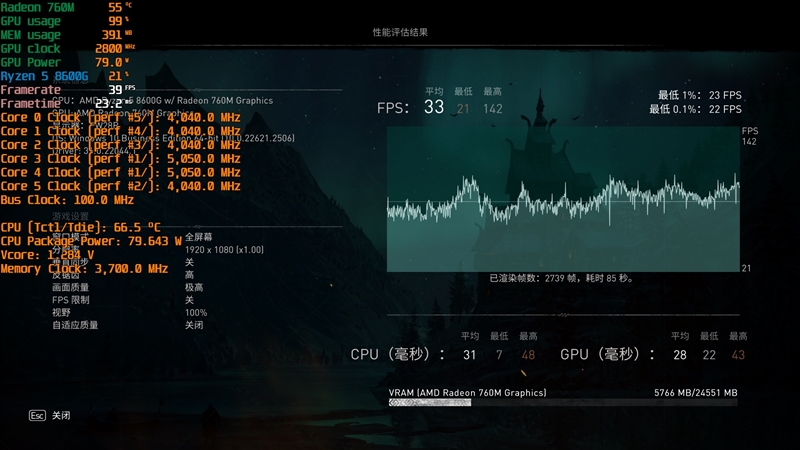Click the 画面质量 setting label

[x=70, y=287]
